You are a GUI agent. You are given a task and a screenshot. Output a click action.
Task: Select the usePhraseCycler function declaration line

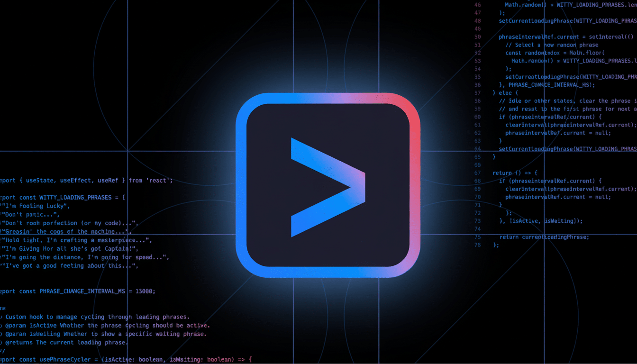[126, 359]
